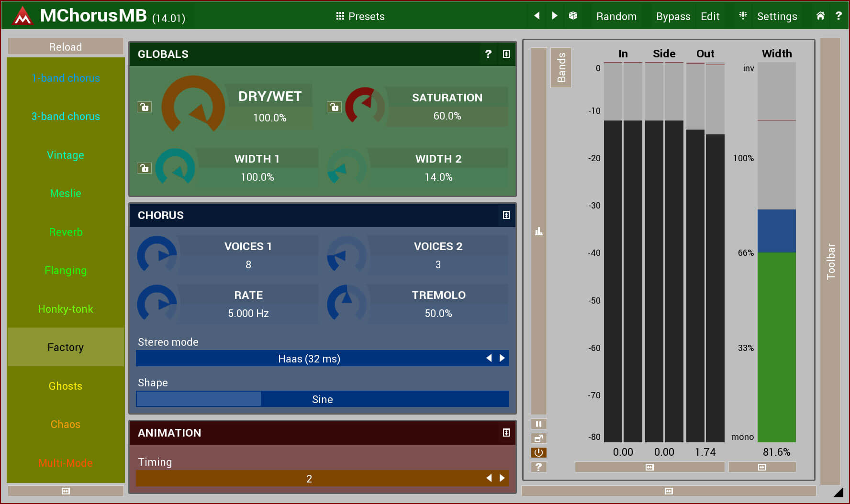Viewport: 850px width, 504px height.
Task: Click the Presets button label
Action: pyautogui.click(x=367, y=16)
